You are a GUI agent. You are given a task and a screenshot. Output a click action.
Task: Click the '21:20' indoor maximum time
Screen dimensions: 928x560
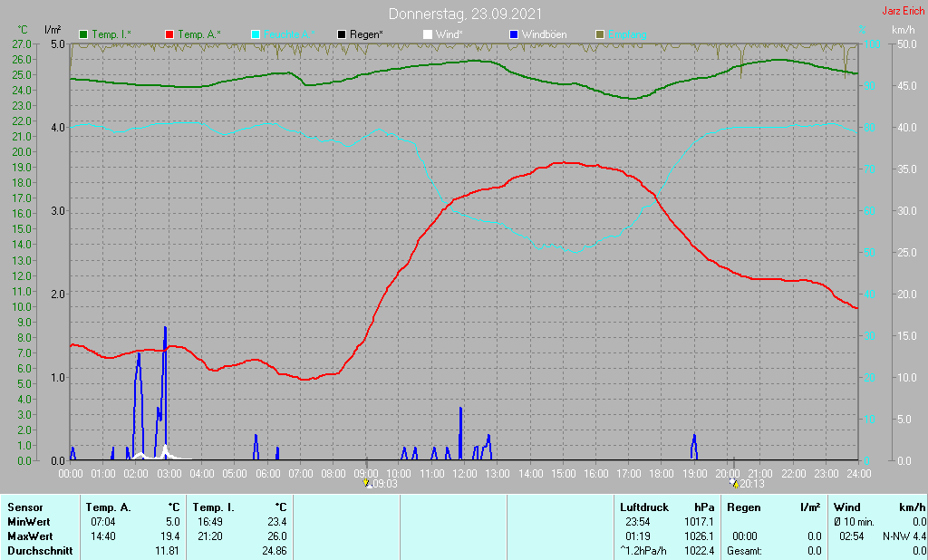click(210, 536)
